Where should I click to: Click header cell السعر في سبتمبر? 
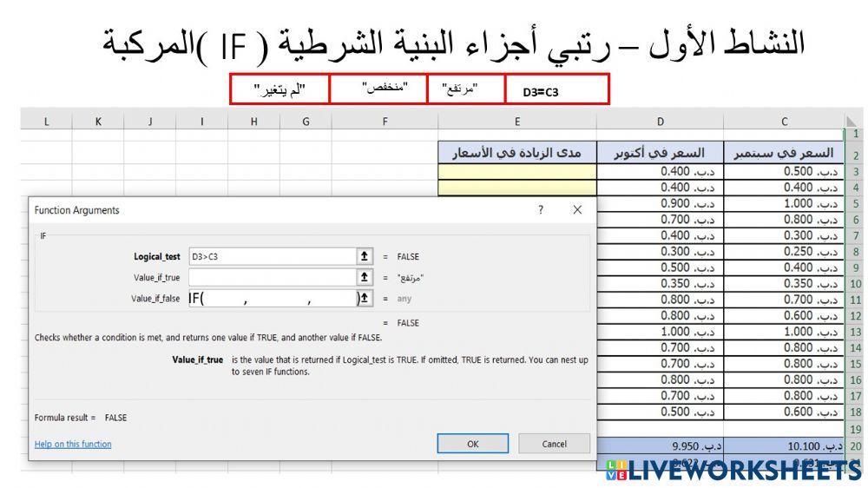click(784, 152)
